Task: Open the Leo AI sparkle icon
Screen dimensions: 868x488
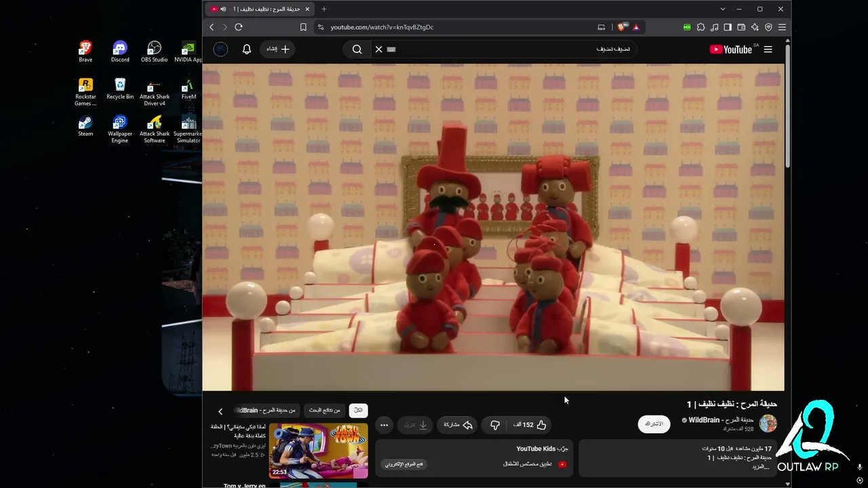Action: tap(755, 27)
